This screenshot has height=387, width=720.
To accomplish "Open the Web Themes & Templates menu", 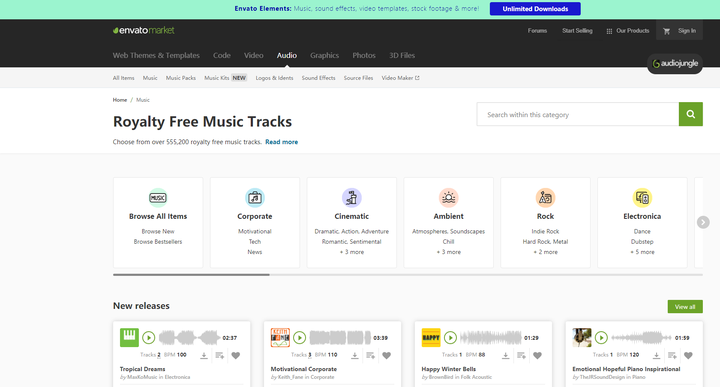I will coord(156,55).
